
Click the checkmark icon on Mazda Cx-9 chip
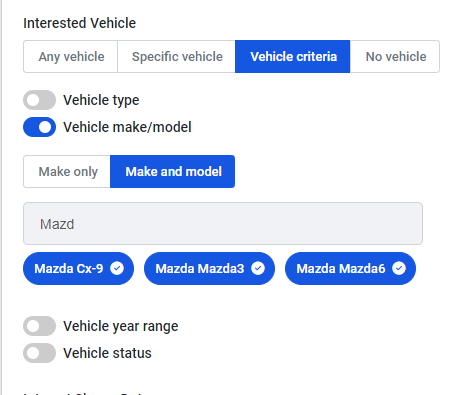click(x=117, y=268)
